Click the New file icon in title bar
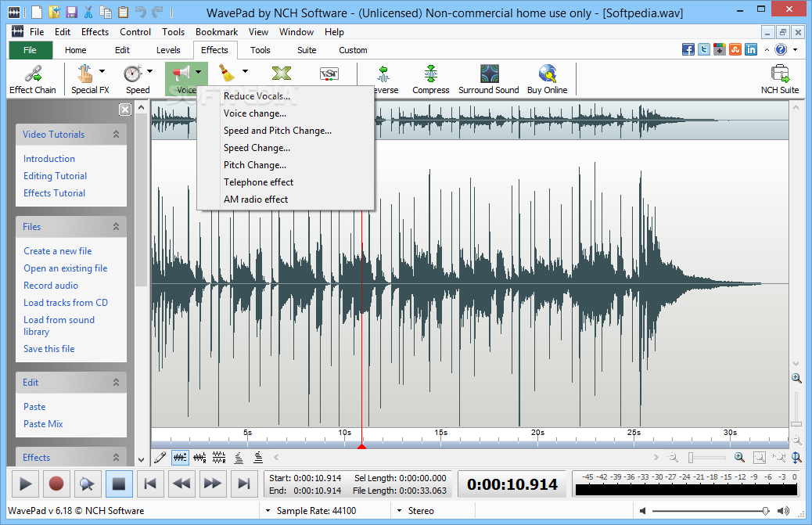 tap(36, 12)
